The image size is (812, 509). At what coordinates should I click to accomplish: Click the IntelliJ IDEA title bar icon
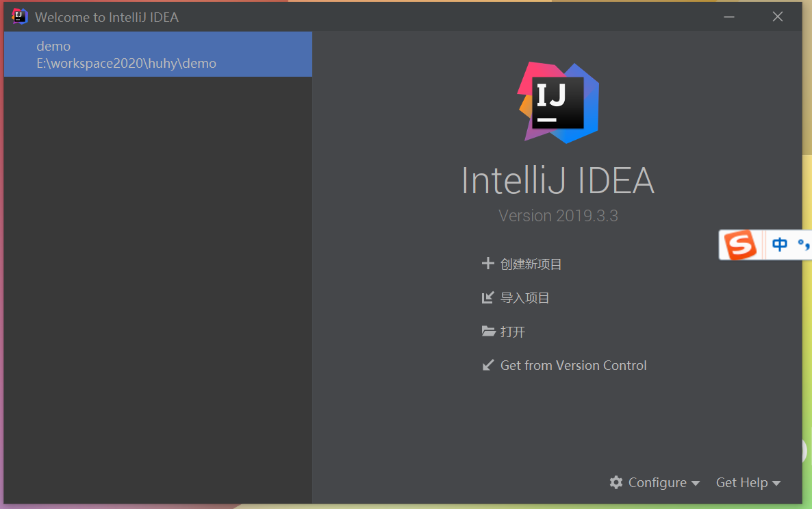click(19, 16)
